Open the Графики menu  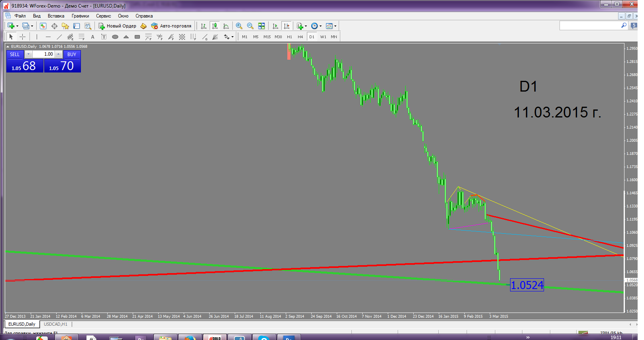click(x=80, y=16)
